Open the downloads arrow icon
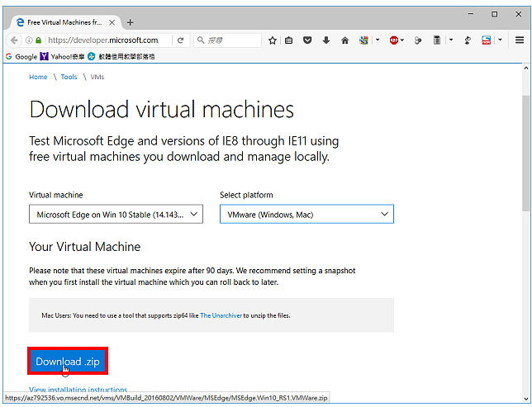The height and width of the screenshot is (407, 532). pyautogui.click(x=326, y=40)
